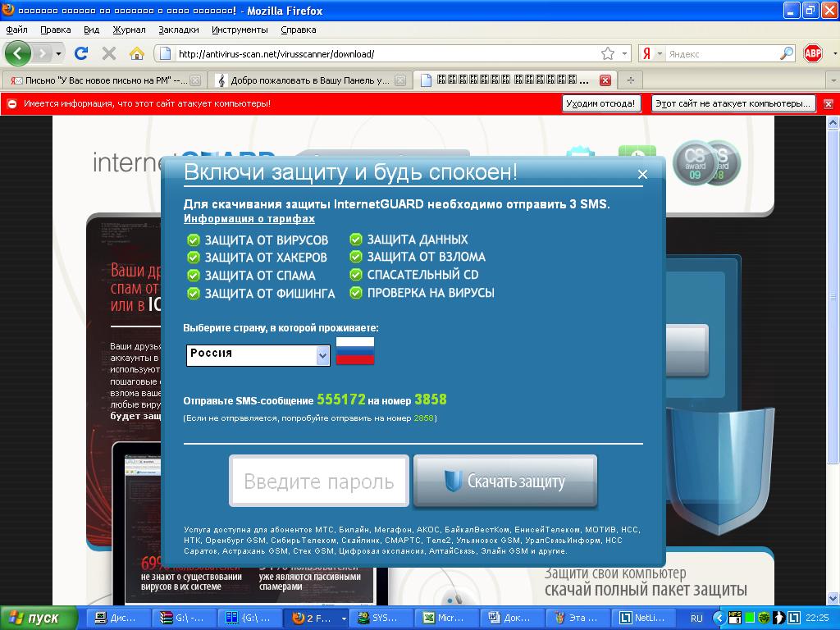This screenshot has height=630, width=840.
Task: Reload the page with the refresh icon
Action: click(x=81, y=53)
